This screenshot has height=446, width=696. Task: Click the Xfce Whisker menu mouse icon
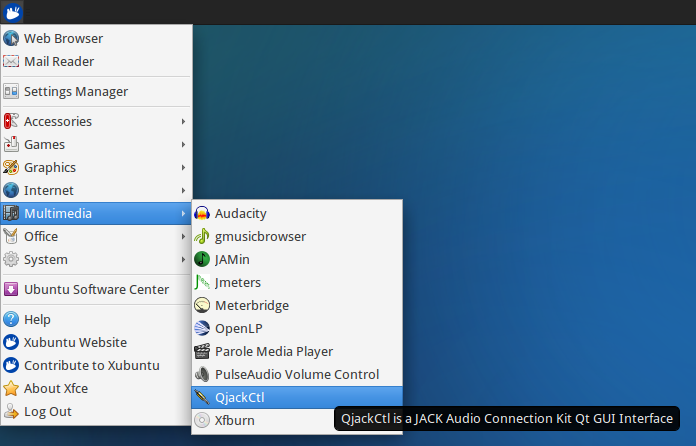12,12
